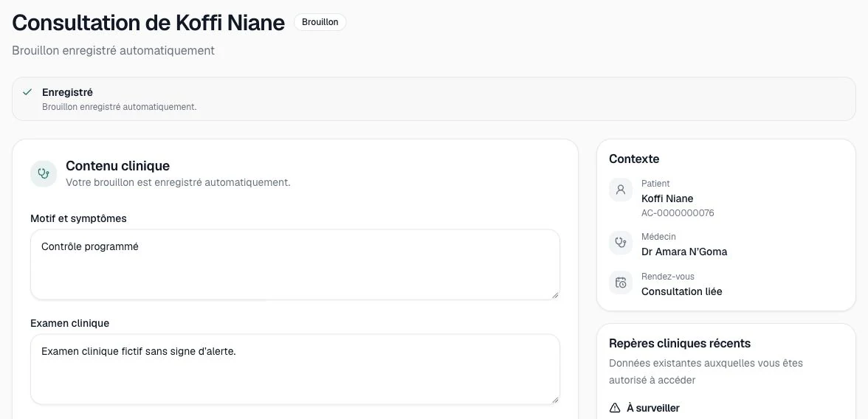This screenshot has width=868, height=419.
Task: Click the page title Consultation de Koffi Niane
Action: [148, 23]
